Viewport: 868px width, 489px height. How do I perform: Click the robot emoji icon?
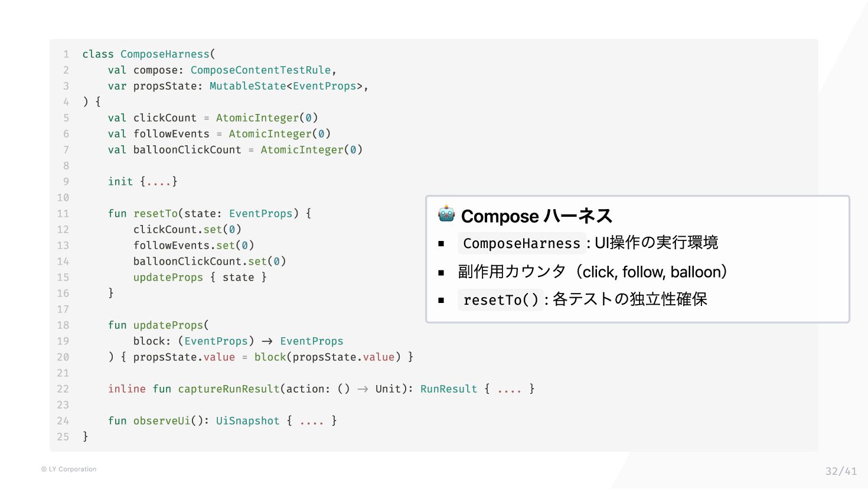click(446, 214)
